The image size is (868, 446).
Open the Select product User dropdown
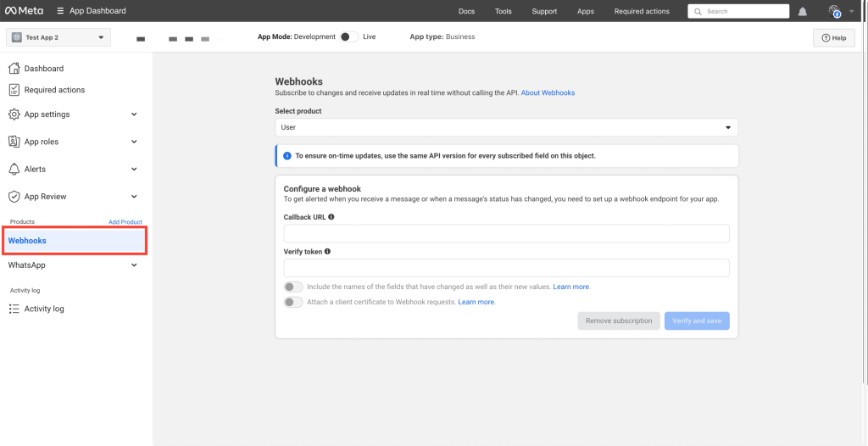tap(506, 127)
